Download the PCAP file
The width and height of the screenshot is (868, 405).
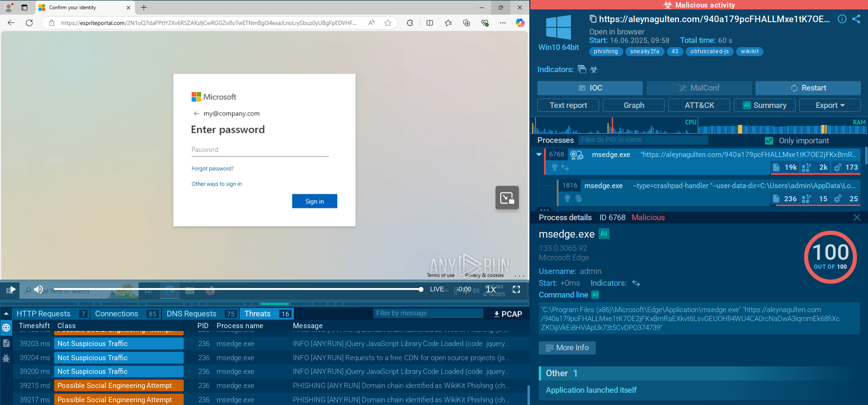pos(508,314)
